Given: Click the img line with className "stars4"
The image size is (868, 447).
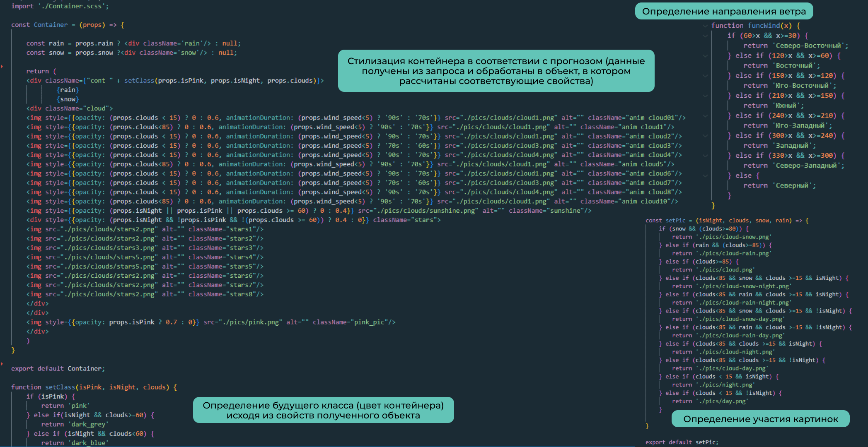Looking at the screenshot, I should click(x=145, y=257).
